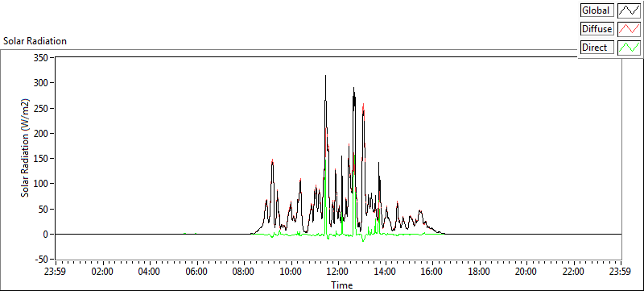644x291 pixels.
Task: Click the 150 y-axis tick label
Action: [41, 159]
